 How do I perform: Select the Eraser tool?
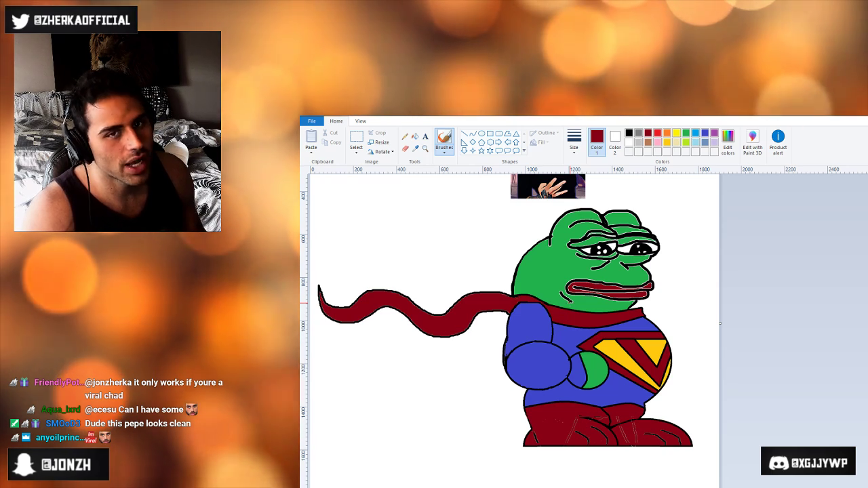tap(405, 148)
